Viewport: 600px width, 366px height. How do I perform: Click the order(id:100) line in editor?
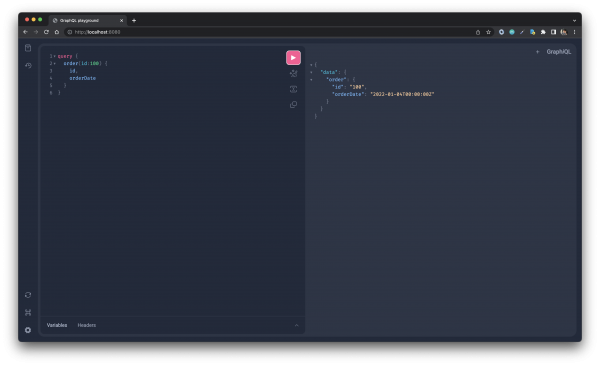pyautogui.click(x=85, y=64)
